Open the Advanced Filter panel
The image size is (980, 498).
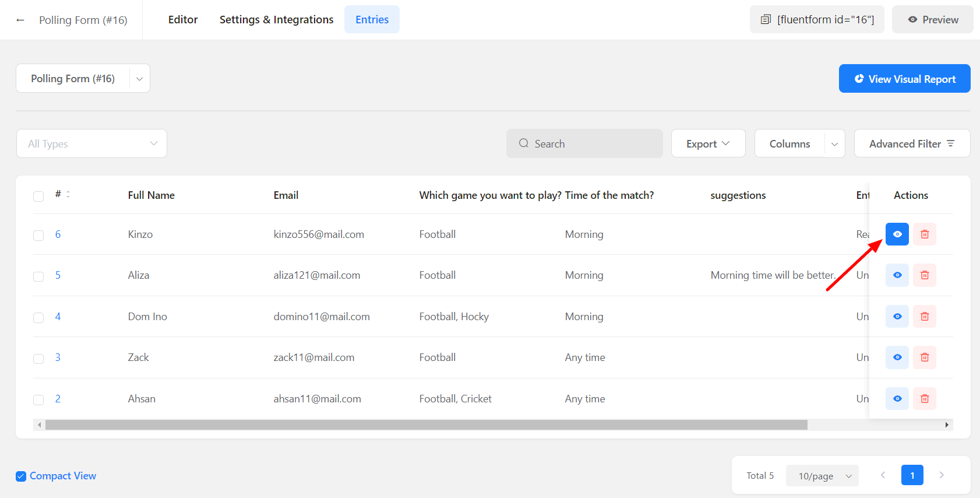911,143
